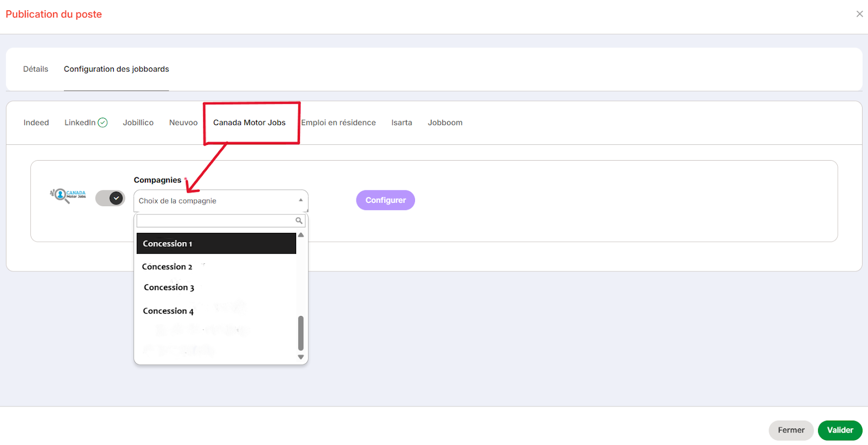Select the Configuration des jobboards tab

(116, 69)
